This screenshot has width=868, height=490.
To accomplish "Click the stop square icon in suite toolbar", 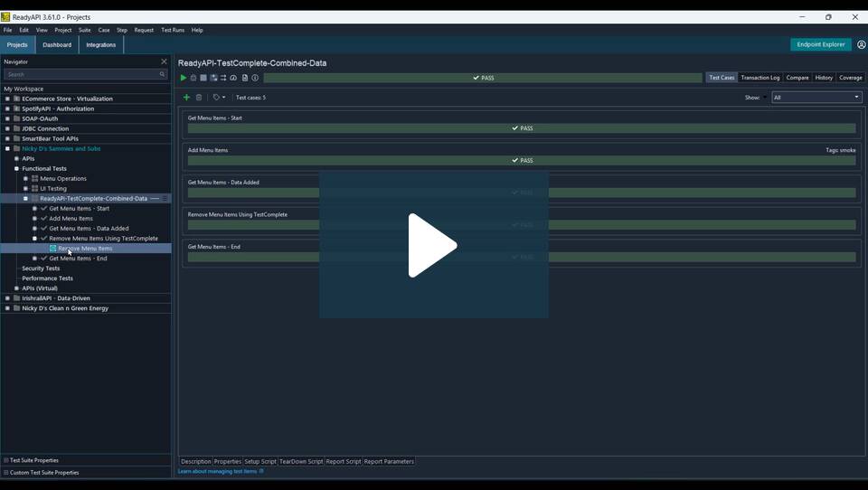I will [x=203, y=78].
